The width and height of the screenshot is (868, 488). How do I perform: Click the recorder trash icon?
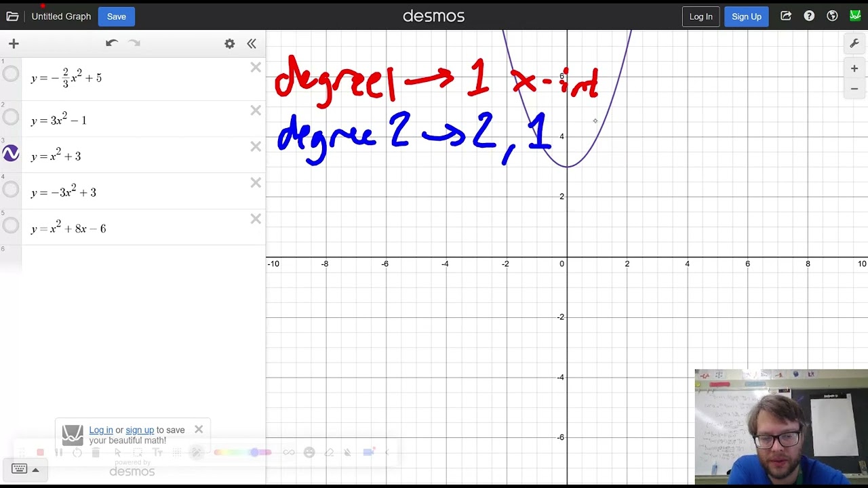point(96,453)
